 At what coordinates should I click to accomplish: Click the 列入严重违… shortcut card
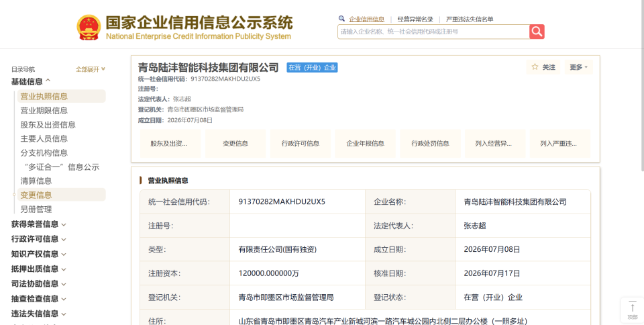[x=560, y=144]
